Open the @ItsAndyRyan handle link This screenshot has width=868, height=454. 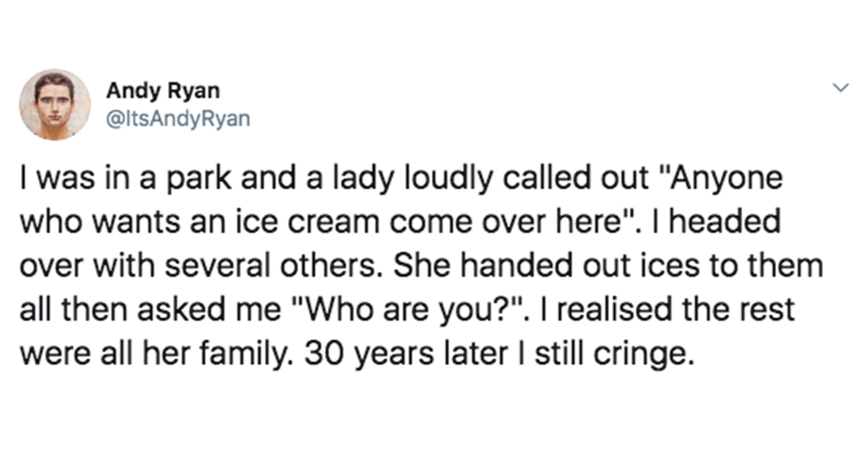[178, 119]
